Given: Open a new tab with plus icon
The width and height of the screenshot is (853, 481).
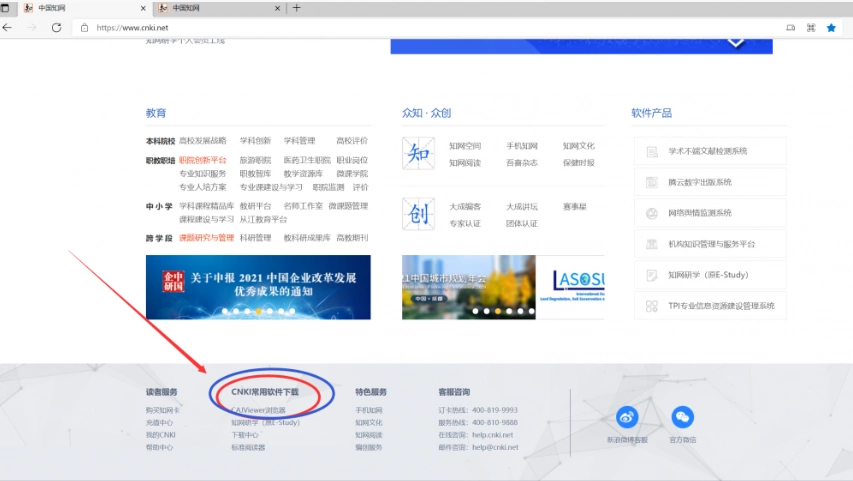Looking at the screenshot, I should point(296,8).
